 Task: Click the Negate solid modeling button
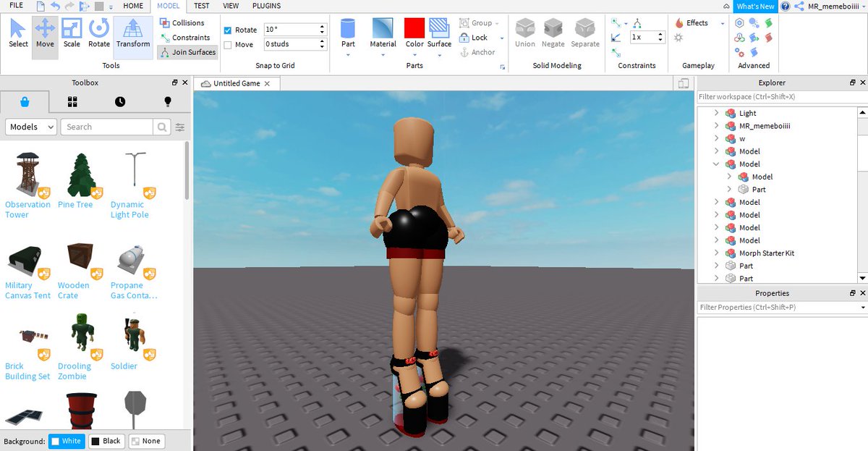point(553,33)
